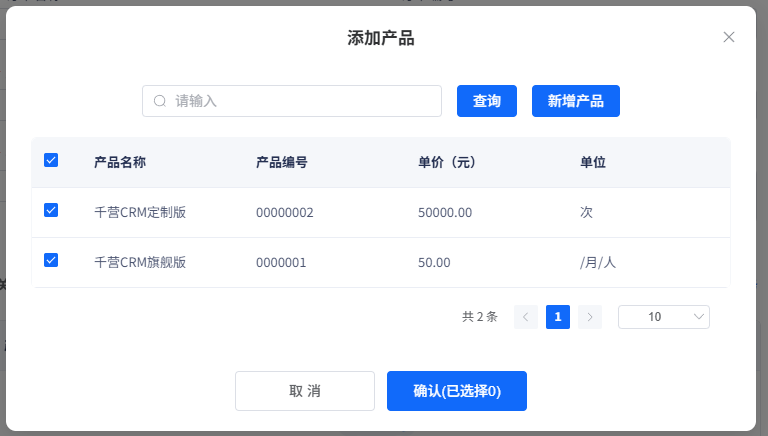This screenshot has height=436, width=768.
Task: Open the page size dropdown showing 10
Action: 663,317
